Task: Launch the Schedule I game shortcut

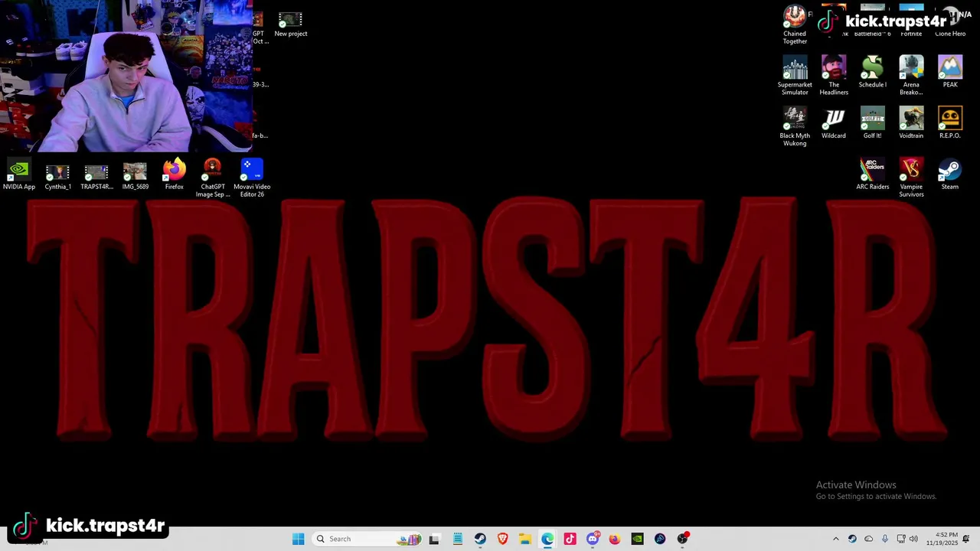Action: tap(872, 72)
